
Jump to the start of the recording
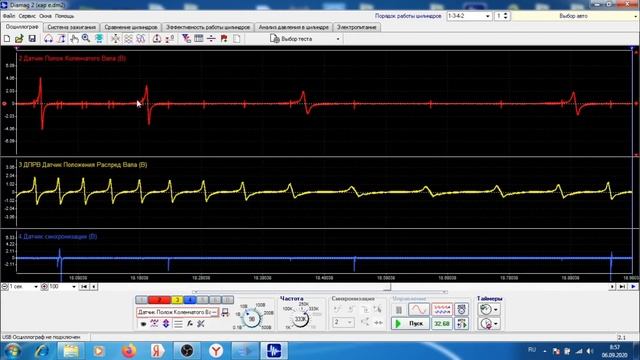click(x=84, y=287)
